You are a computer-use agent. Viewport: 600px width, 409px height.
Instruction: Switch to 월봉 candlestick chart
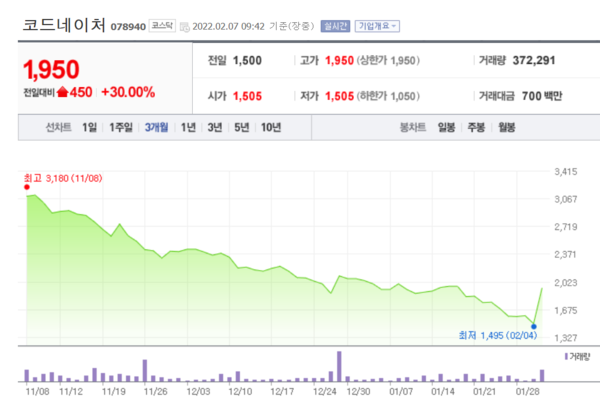point(507,127)
